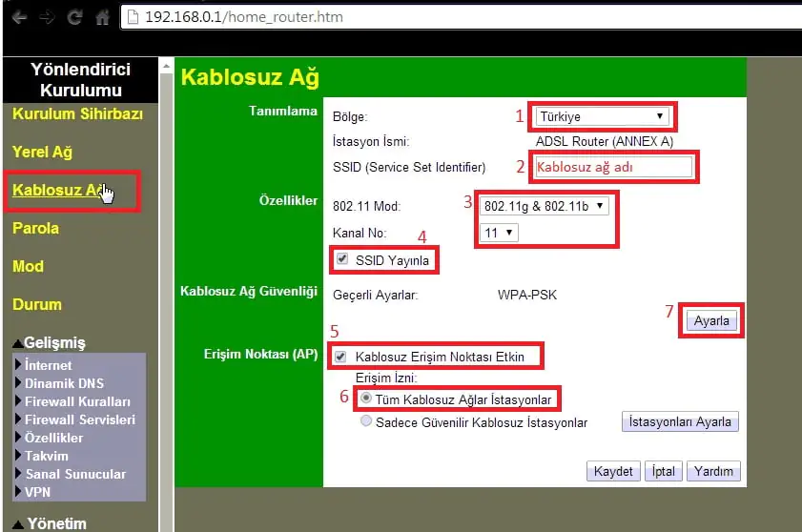Click Kaydet to save settings
Screen dimensions: 802x532
point(613,471)
